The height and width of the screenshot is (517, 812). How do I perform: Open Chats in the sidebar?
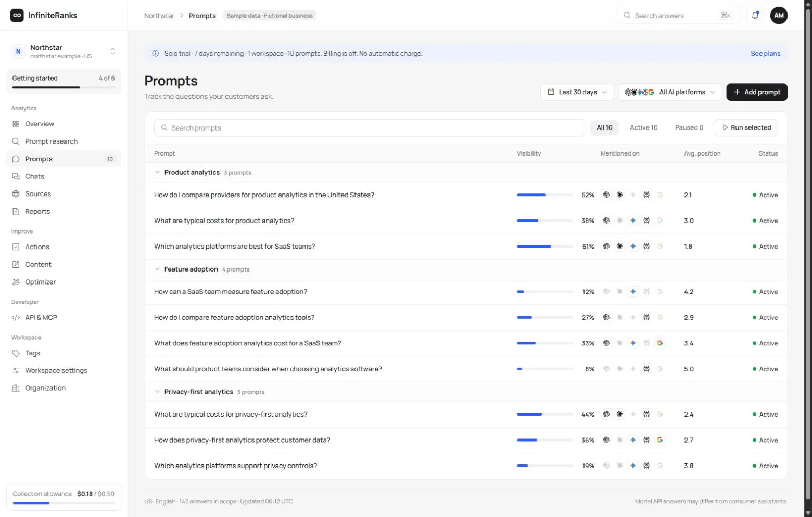(64, 176)
